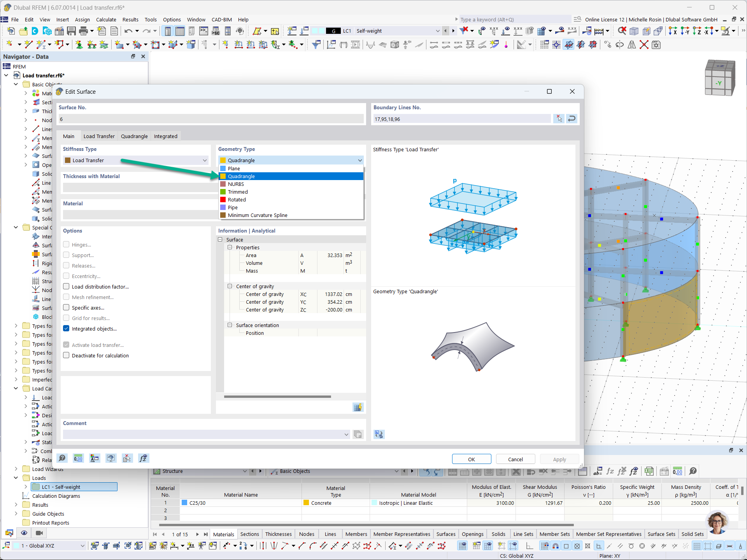
Task: Toggle the Mesh refinement checkbox
Action: point(67,297)
